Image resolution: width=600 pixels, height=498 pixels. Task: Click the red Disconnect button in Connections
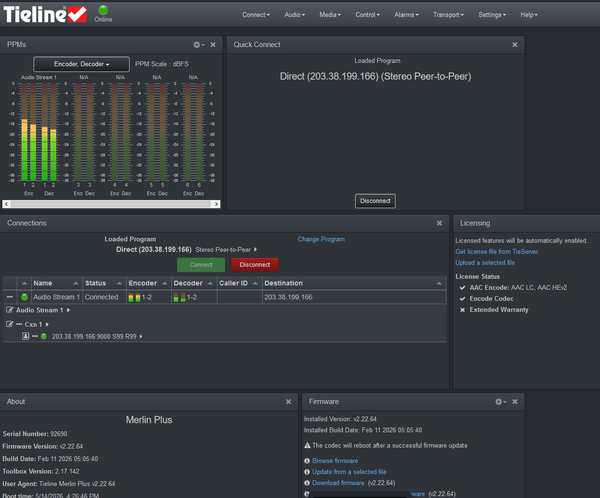click(x=255, y=265)
